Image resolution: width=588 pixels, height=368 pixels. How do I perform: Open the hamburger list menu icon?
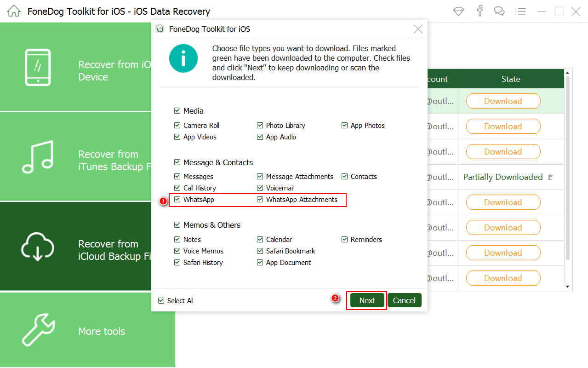point(520,11)
